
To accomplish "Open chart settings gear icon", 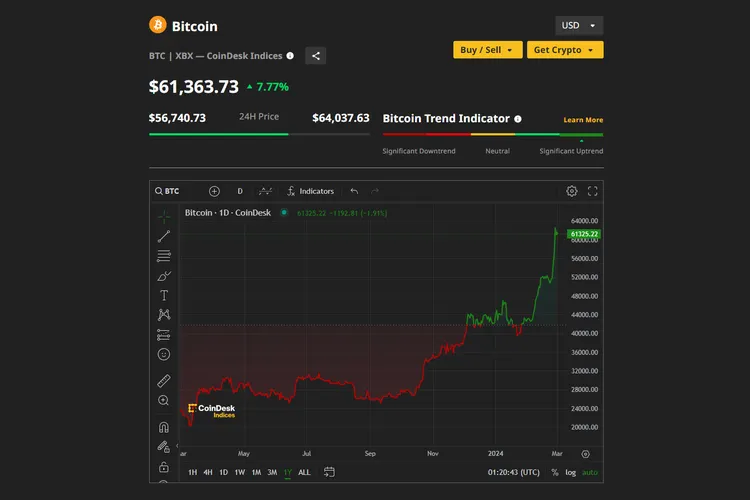I will (572, 191).
